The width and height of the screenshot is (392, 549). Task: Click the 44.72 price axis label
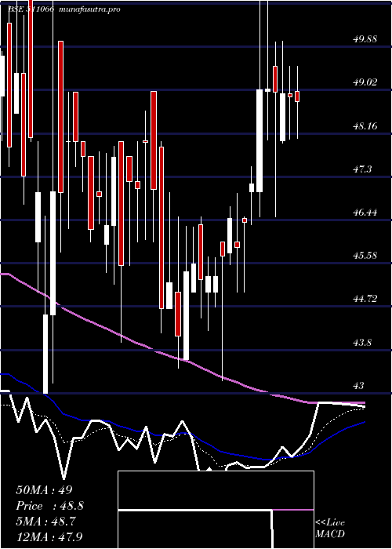[x=365, y=299]
